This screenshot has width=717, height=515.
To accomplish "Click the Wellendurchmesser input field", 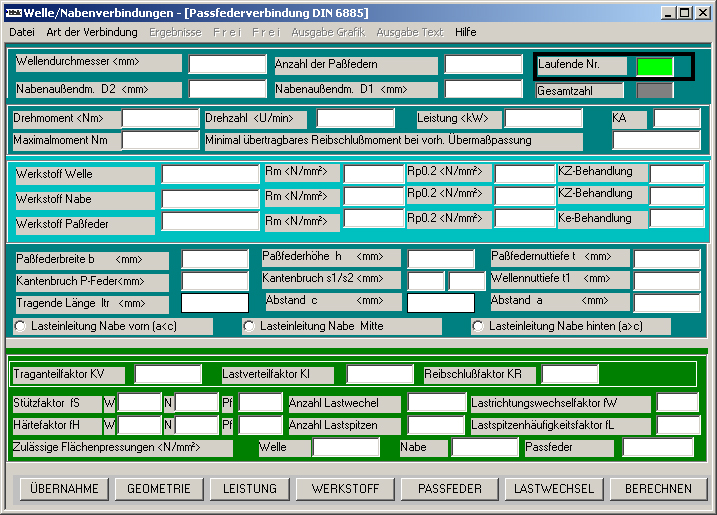I will click(x=226, y=64).
